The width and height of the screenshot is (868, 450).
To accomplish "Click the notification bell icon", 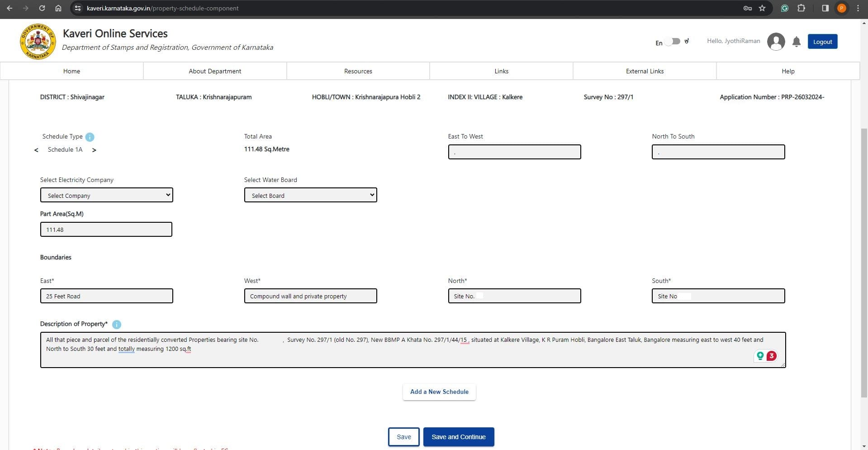I will tap(797, 42).
